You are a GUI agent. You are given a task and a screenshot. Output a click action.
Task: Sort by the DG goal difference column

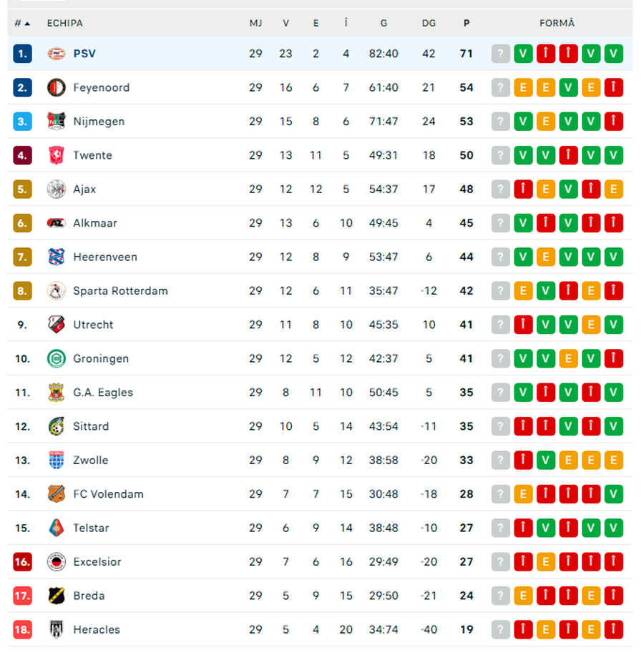pyautogui.click(x=429, y=23)
